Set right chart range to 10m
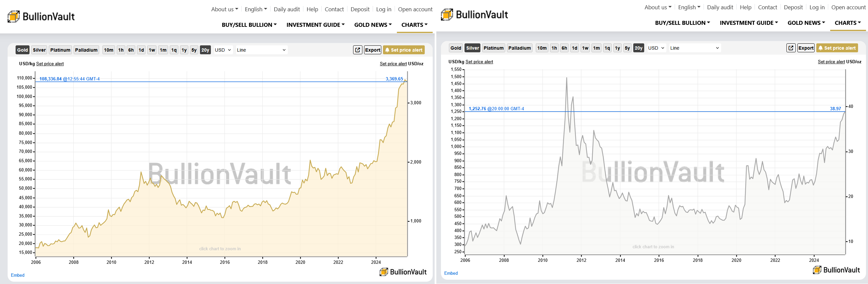 point(542,48)
